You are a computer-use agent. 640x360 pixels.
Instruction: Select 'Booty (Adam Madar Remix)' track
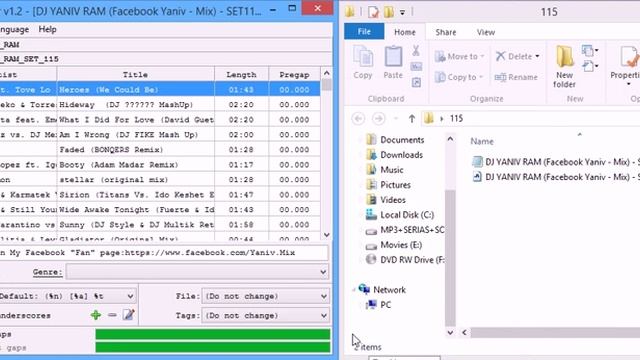click(160, 165)
